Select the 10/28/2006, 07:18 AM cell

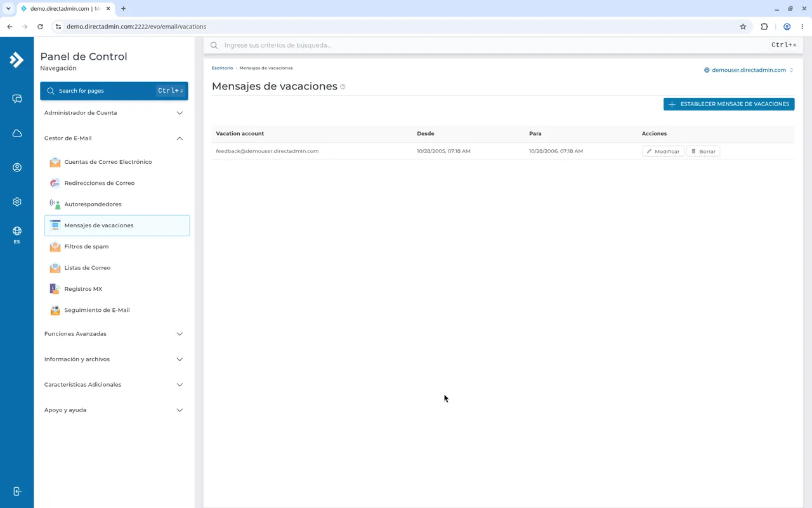click(x=556, y=151)
